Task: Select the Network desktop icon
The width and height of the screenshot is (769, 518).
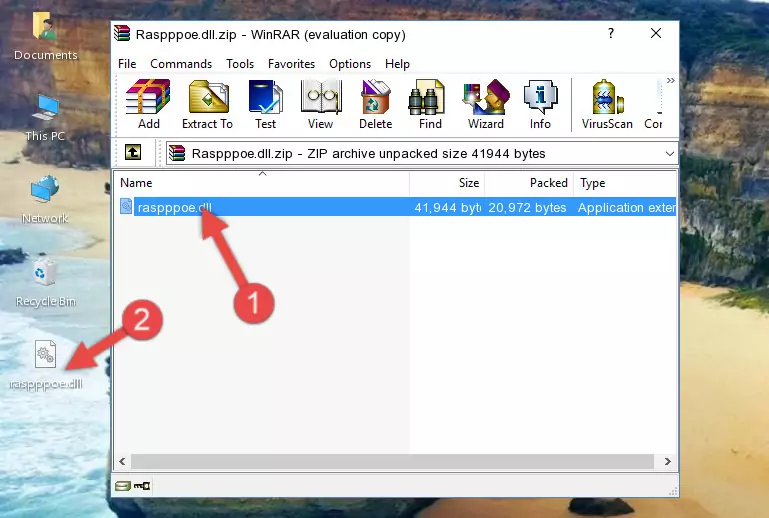Action: [x=45, y=200]
